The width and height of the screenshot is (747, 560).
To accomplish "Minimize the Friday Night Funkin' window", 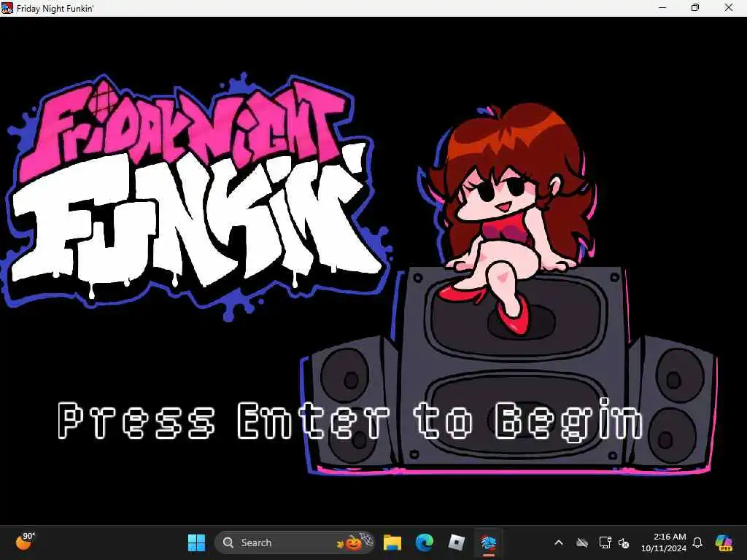I will pyautogui.click(x=662, y=7).
